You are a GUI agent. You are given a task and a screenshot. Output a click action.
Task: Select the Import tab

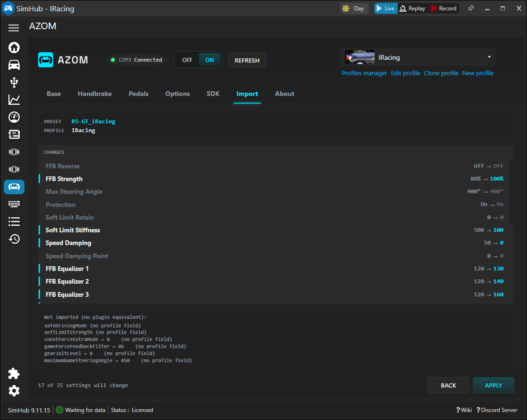click(x=247, y=94)
